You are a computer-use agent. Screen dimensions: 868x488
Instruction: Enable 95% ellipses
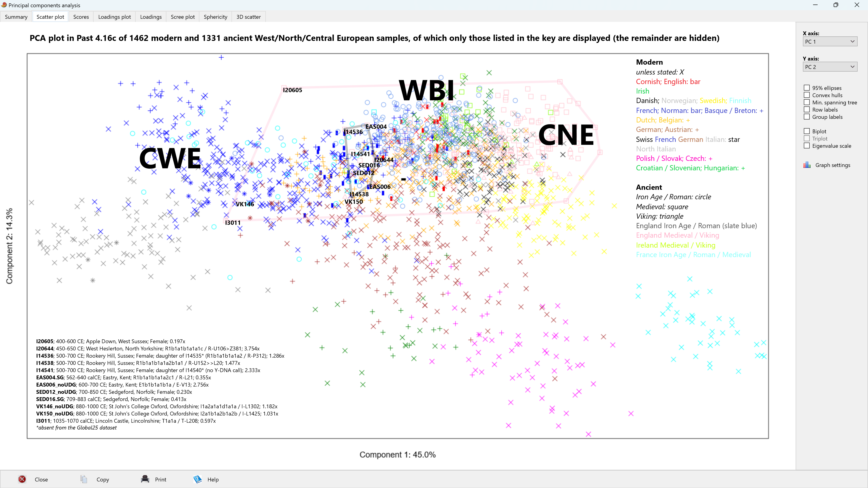(x=807, y=88)
